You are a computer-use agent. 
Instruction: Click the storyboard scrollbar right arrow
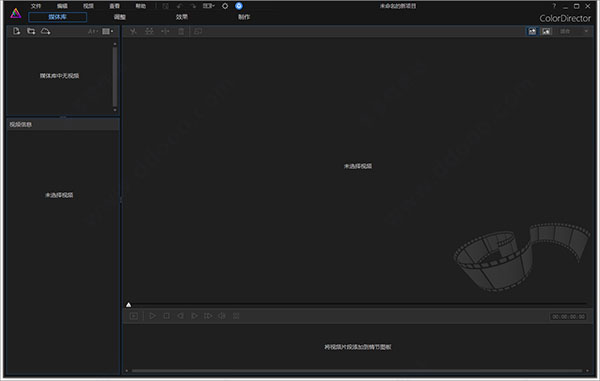click(587, 371)
